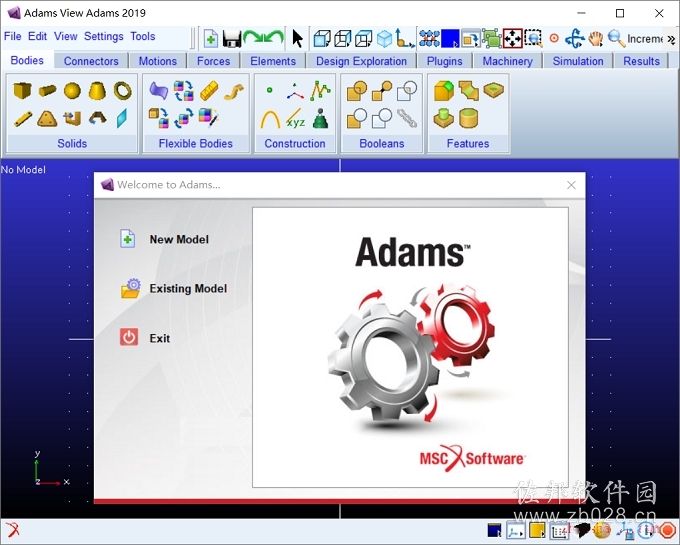
Task: Click New Model in welcome dialog
Action: click(x=179, y=239)
